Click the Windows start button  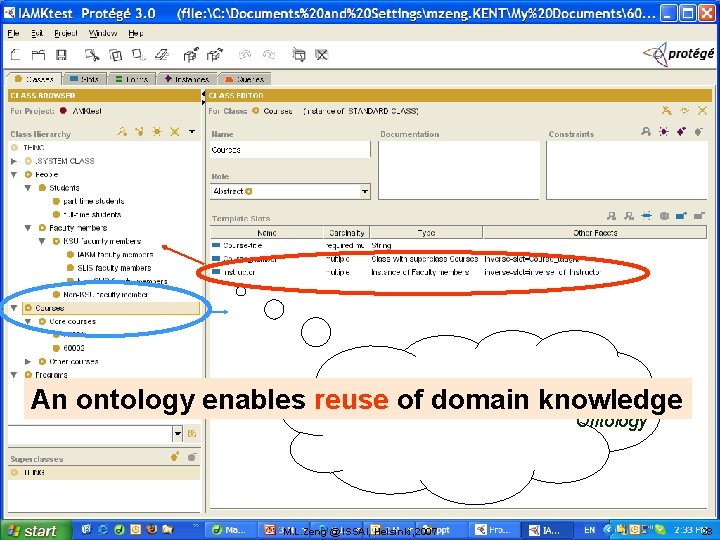pos(35,531)
